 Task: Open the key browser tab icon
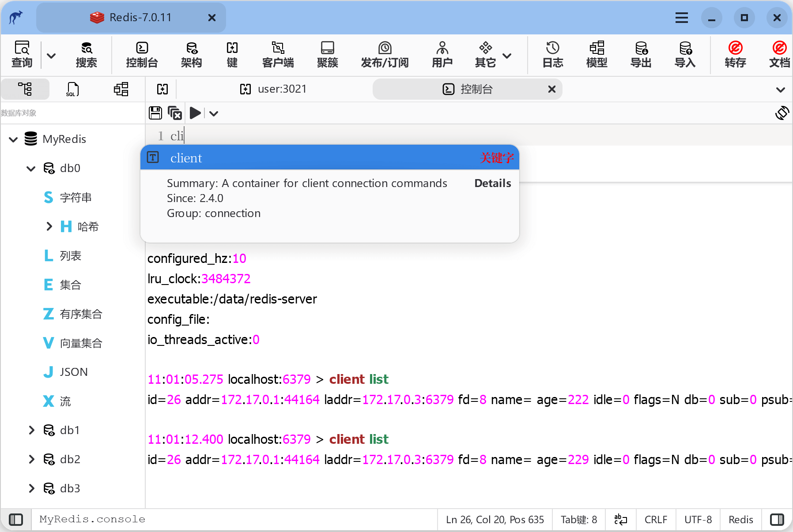[x=162, y=89]
